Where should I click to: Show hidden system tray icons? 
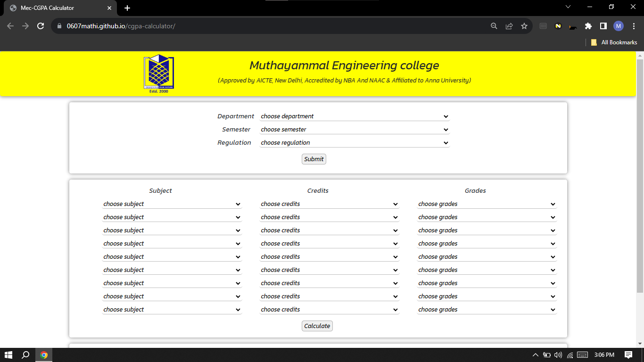point(535,355)
